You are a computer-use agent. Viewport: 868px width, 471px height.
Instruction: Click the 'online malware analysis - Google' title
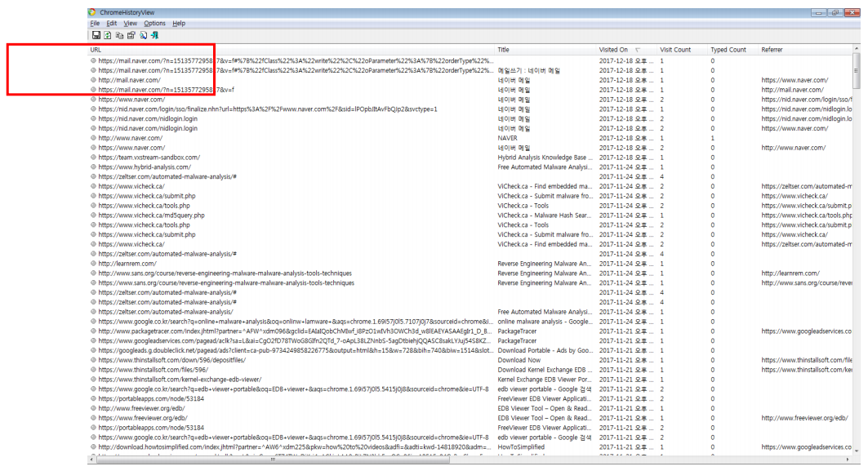(x=545, y=322)
